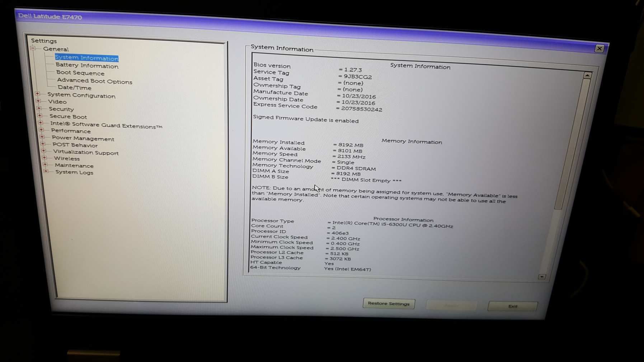This screenshot has height=362, width=644.
Task: Select the Maintenance category label
Action: pyautogui.click(x=74, y=166)
